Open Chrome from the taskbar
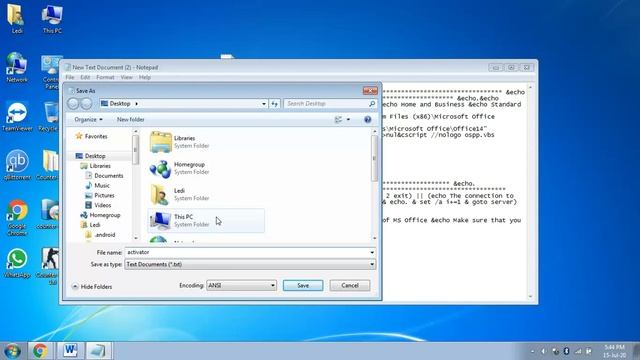 [x=40, y=351]
